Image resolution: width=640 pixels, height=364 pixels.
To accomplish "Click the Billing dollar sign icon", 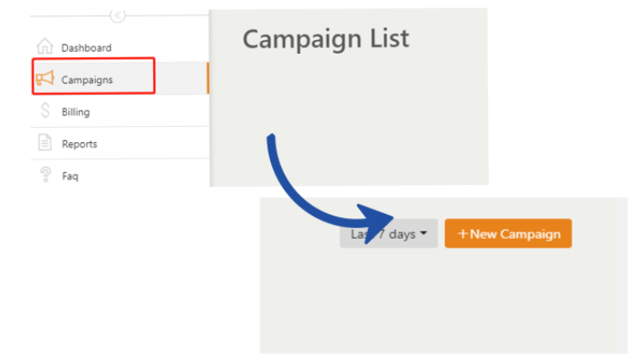I will 45,112.
